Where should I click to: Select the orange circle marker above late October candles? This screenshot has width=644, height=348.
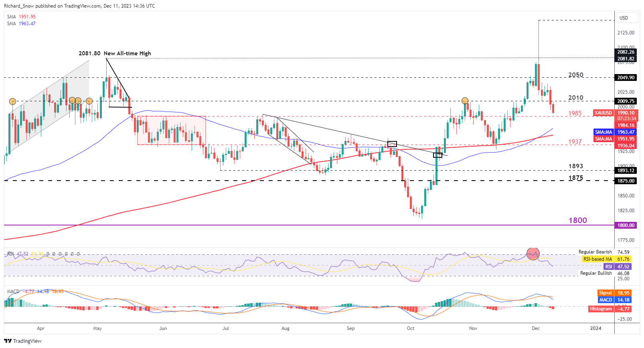coord(465,101)
